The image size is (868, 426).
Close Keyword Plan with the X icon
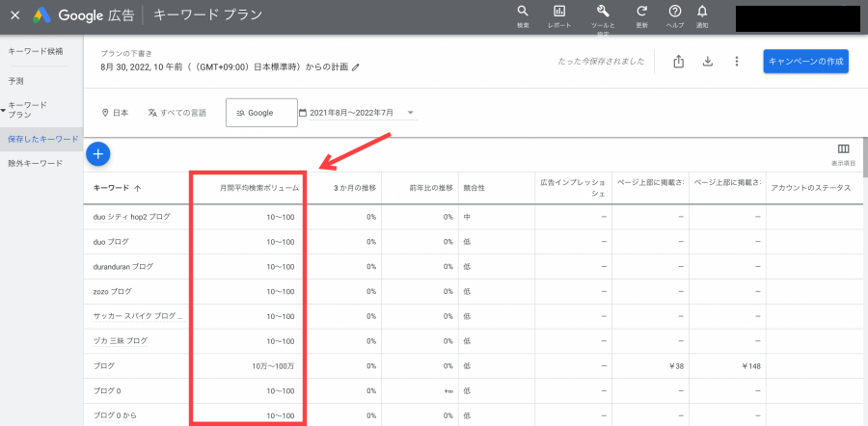point(14,14)
